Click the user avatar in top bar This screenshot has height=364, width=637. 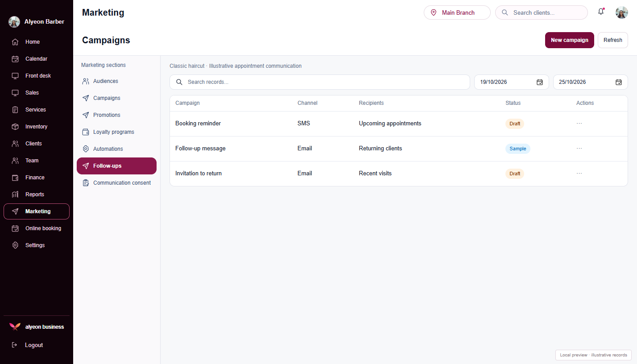[622, 12]
